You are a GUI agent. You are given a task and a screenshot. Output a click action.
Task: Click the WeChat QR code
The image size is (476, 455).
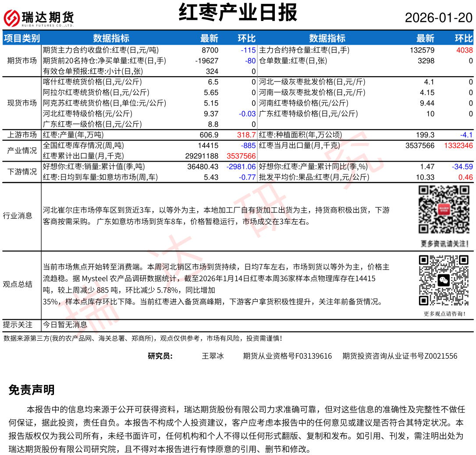pyautogui.click(x=444, y=280)
